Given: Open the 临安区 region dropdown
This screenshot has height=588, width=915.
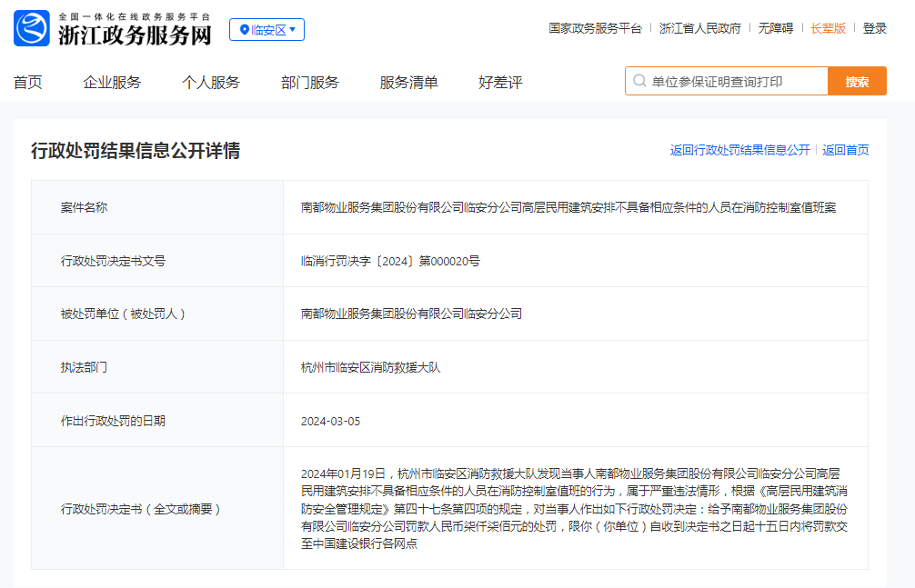Looking at the screenshot, I should [266, 30].
